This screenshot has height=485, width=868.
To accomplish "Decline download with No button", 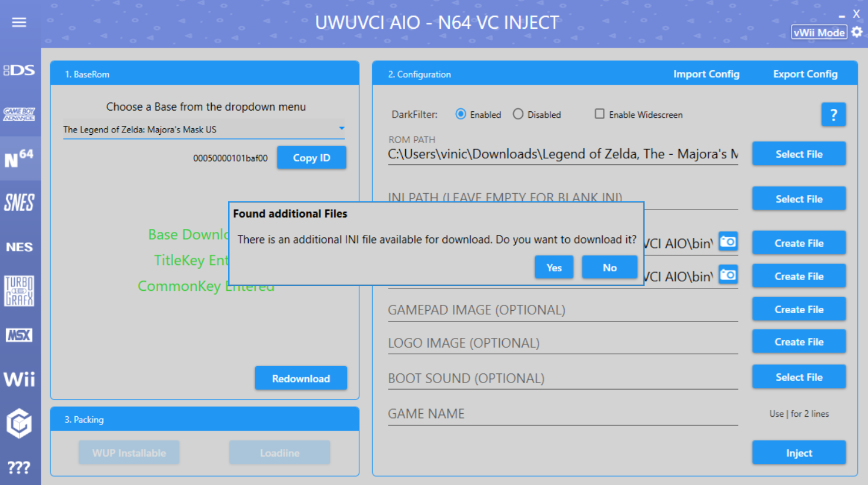I will click(x=609, y=268).
